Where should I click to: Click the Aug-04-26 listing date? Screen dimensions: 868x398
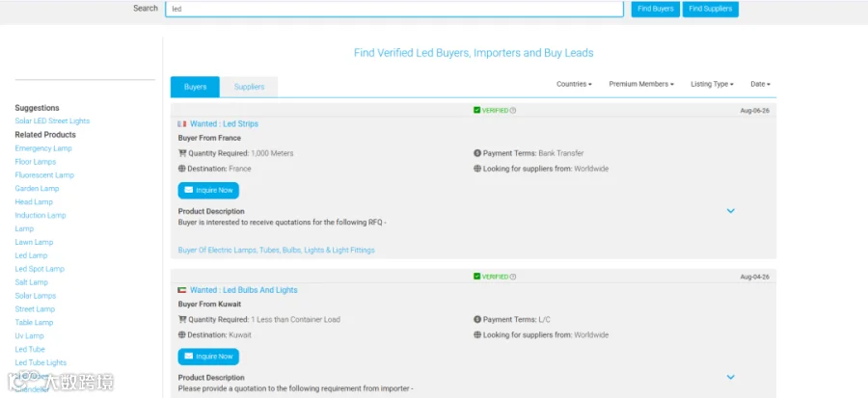[x=754, y=277]
